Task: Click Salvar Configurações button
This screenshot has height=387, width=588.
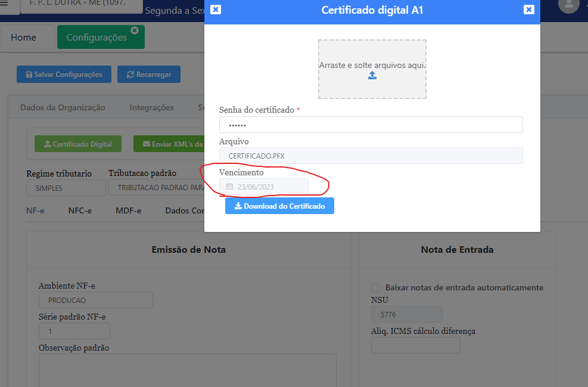Action: point(64,75)
